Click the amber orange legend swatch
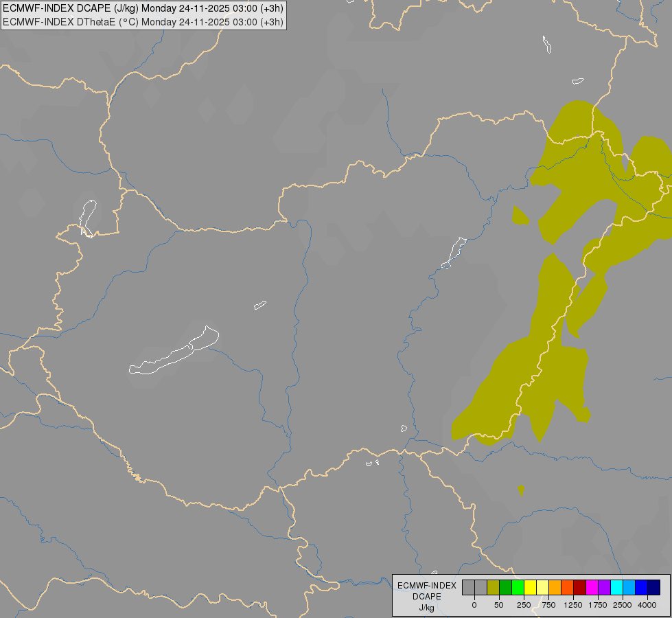672x618 pixels. click(555, 587)
